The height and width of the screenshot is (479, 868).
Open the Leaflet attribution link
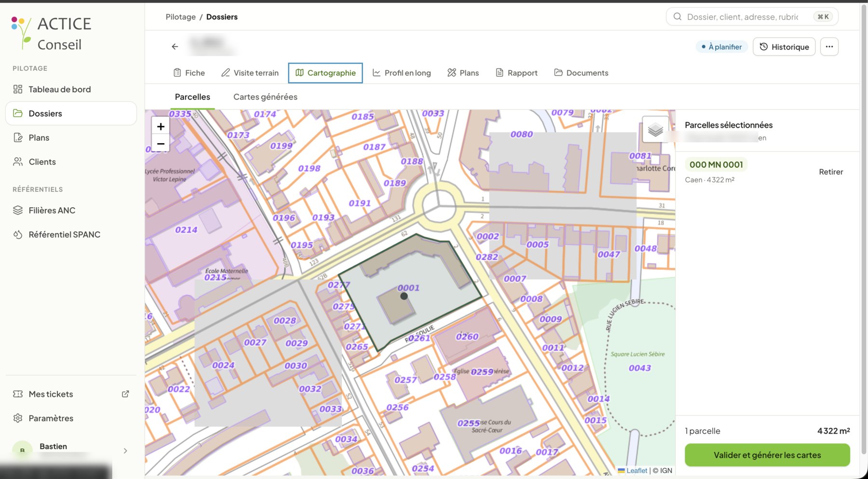pos(637,471)
